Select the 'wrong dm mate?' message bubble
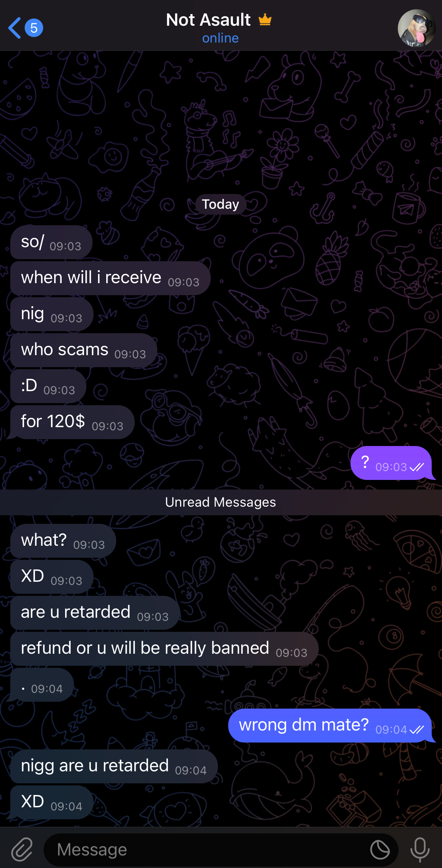Image resolution: width=442 pixels, height=868 pixels. (x=330, y=725)
